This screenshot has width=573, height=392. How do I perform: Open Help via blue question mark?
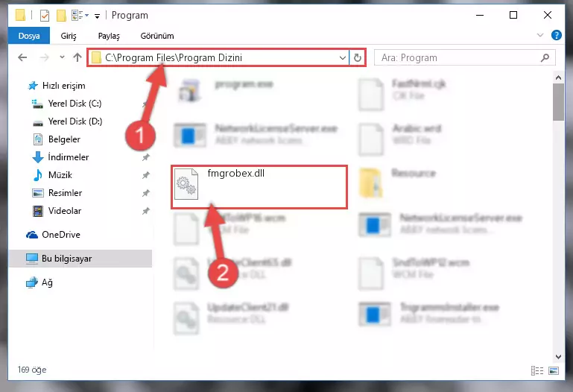(556, 36)
